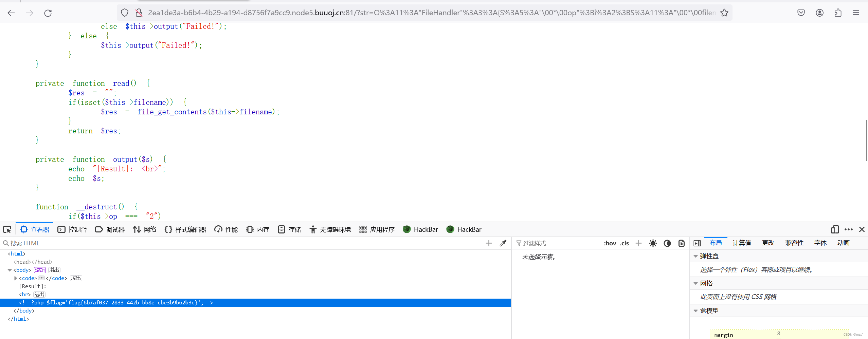This screenshot has height=339, width=868.
Task: Click 溢出 overflow badge on body
Action: [54, 270]
